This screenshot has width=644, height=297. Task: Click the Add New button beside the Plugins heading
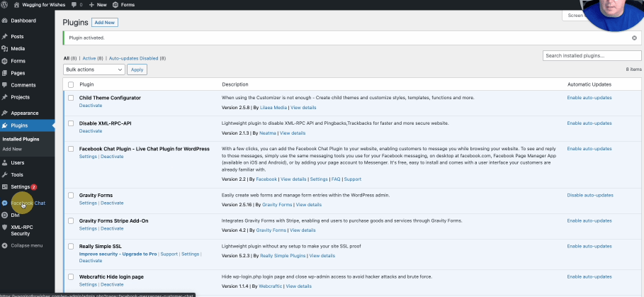(x=105, y=23)
